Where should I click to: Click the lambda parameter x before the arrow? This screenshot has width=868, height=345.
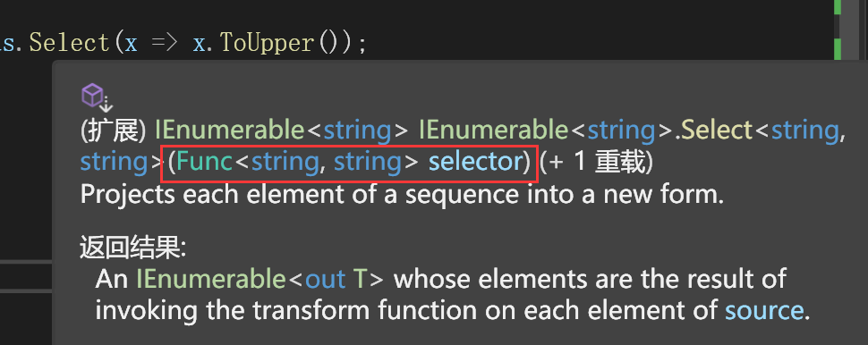point(130,44)
